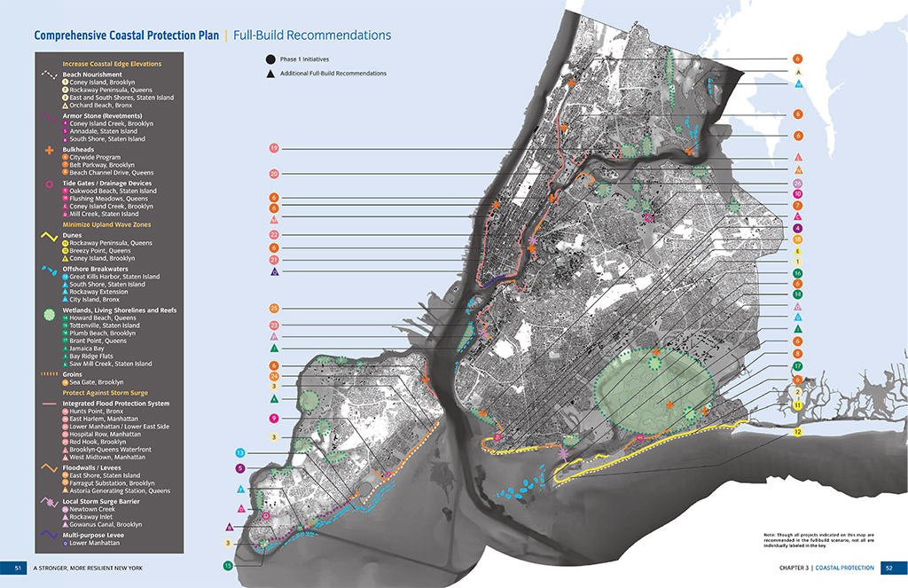The image size is (908, 588).
Task: Click large orange map callout circle 24
Action: tap(274, 377)
